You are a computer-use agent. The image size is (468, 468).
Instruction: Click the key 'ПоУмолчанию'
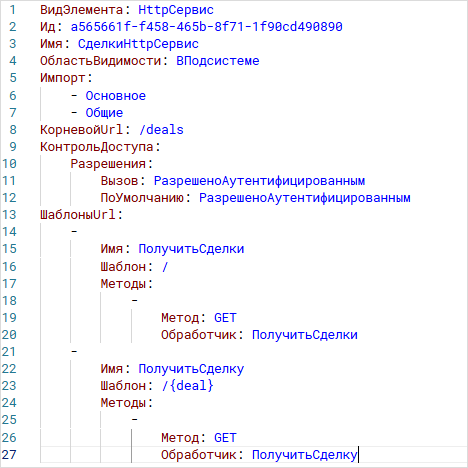pyautogui.click(x=142, y=198)
